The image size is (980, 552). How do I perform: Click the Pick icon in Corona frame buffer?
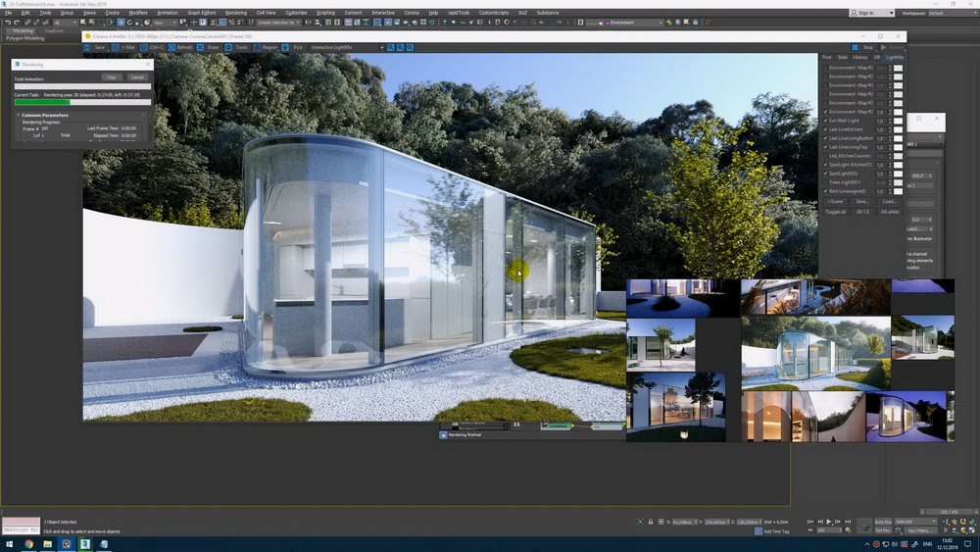(285, 47)
